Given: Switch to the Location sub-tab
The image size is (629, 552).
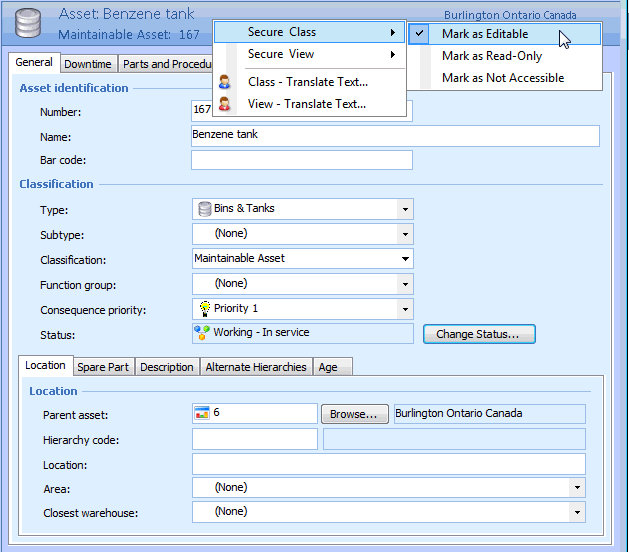Looking at the screenshot, I should (45, 365).
